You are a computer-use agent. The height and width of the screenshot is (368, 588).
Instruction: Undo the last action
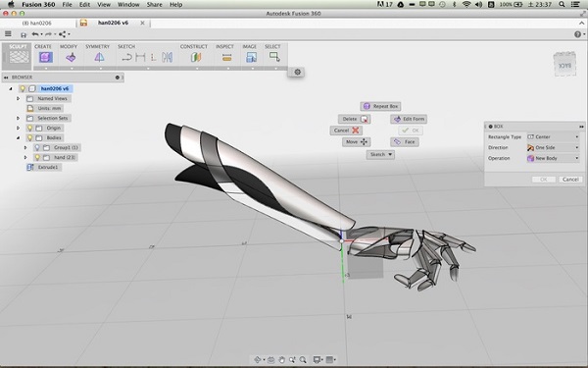coord(35,34)
